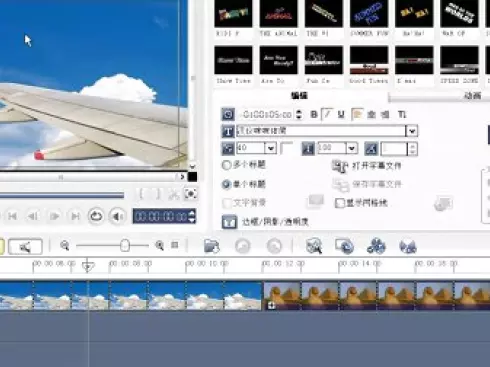Open the border/shadow/transparency settings icon
This screenshot has height=367, width=490.
(229, 222)
